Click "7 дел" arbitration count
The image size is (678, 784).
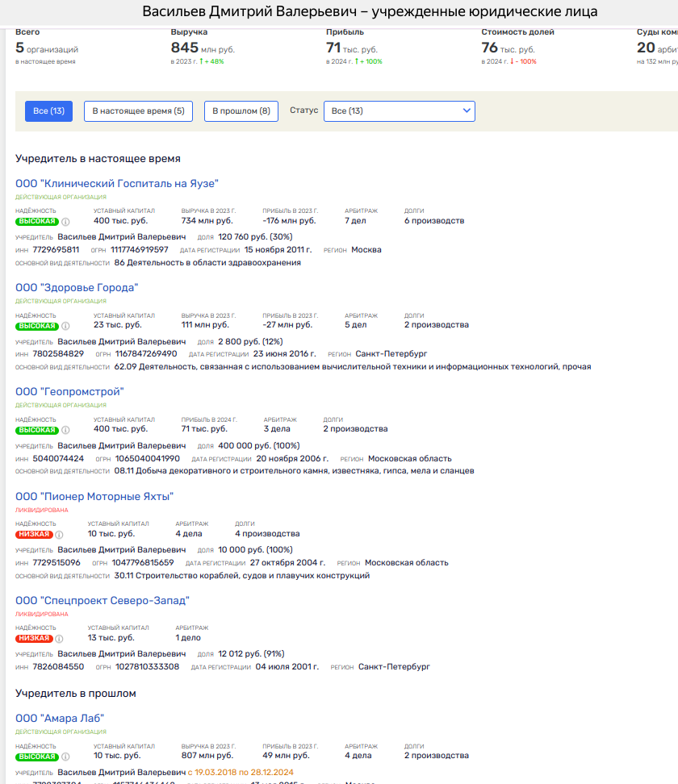click(355, 220)
